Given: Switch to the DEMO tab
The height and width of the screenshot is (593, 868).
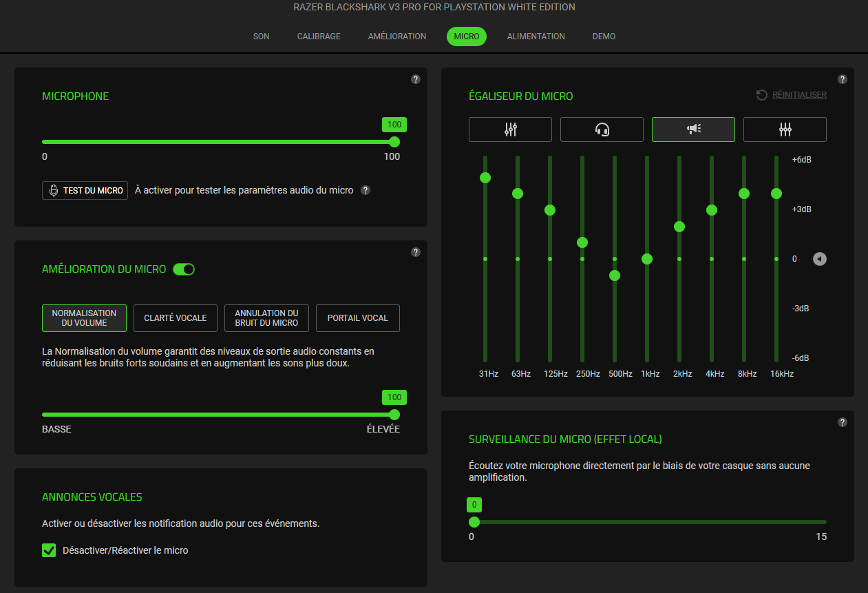Looking at the screenshot, I should click(x=604, y=37).
